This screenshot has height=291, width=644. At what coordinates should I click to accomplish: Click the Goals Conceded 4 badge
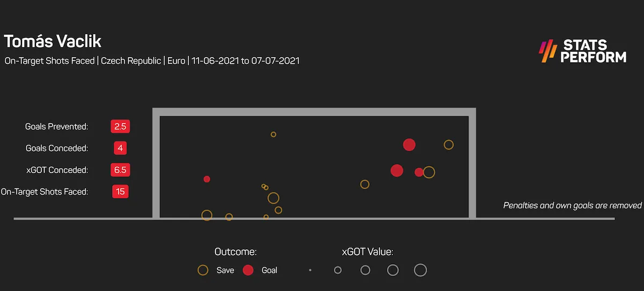pos(120,148)
